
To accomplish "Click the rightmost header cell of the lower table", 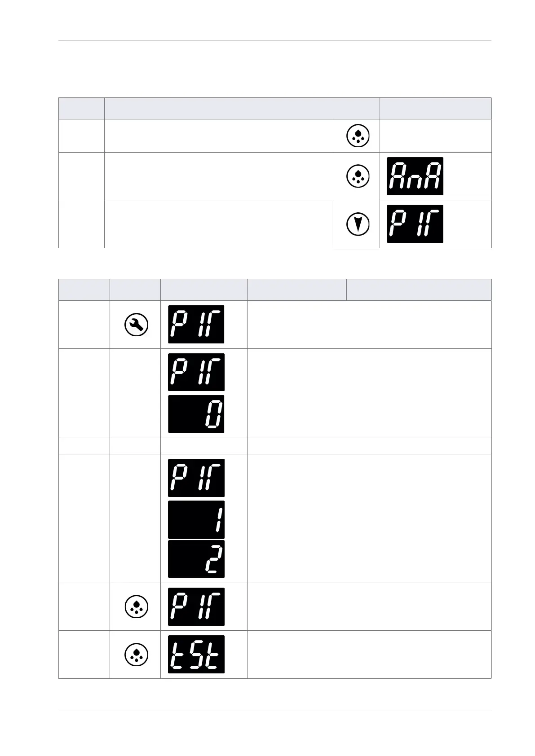I will [419, 290].
